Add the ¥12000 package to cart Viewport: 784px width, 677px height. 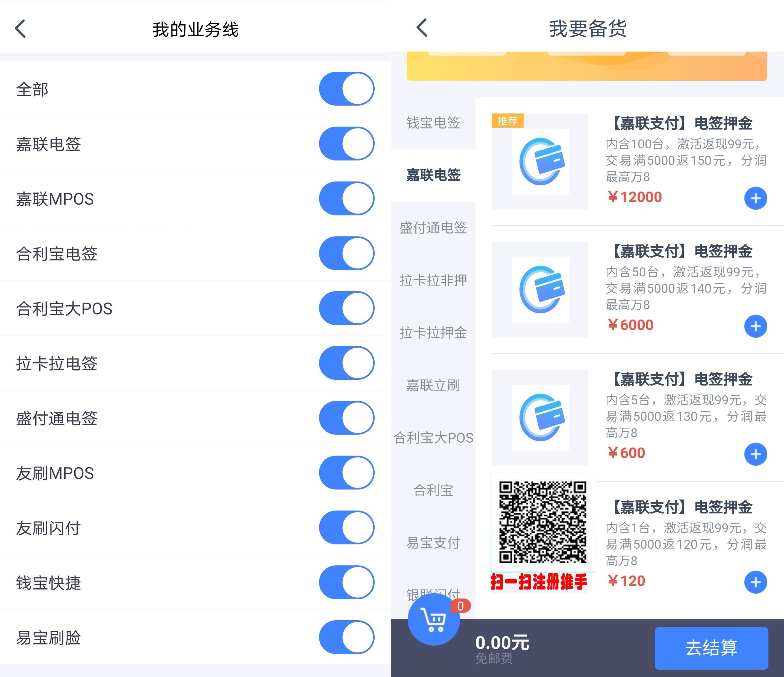[756, 198]
